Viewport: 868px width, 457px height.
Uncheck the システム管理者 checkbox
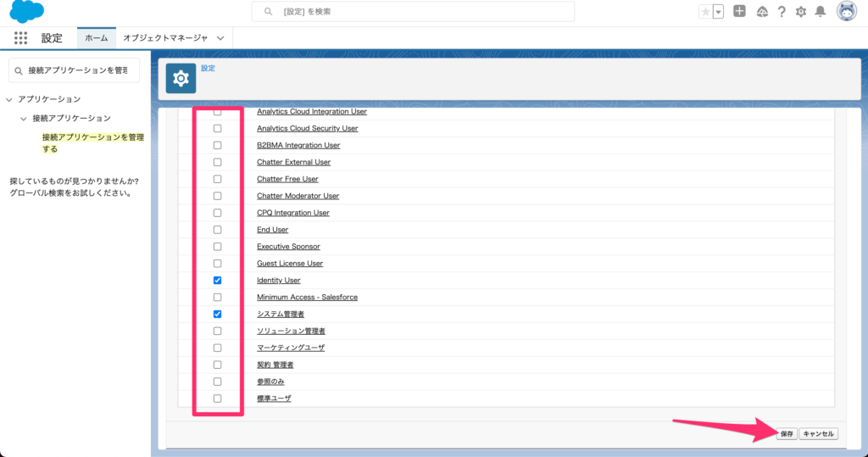pos(218,314)
